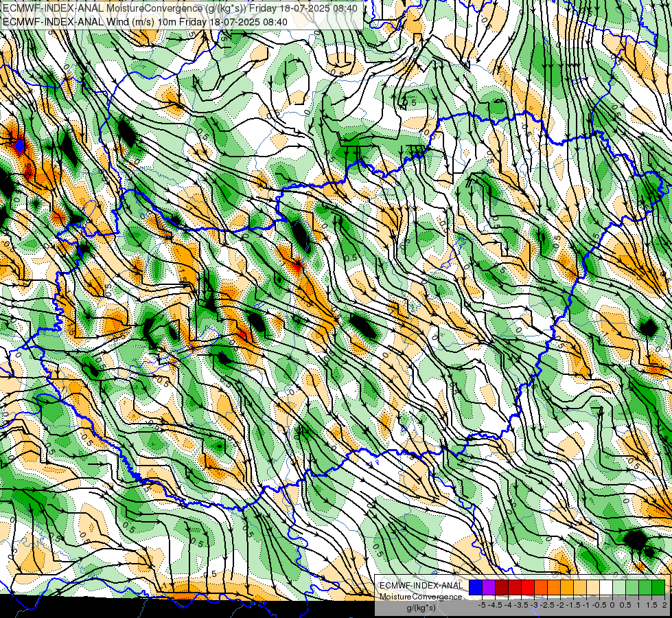Click the blue swatch in the legend
This screenshot has width=672, height=618.
click(476, 587)
